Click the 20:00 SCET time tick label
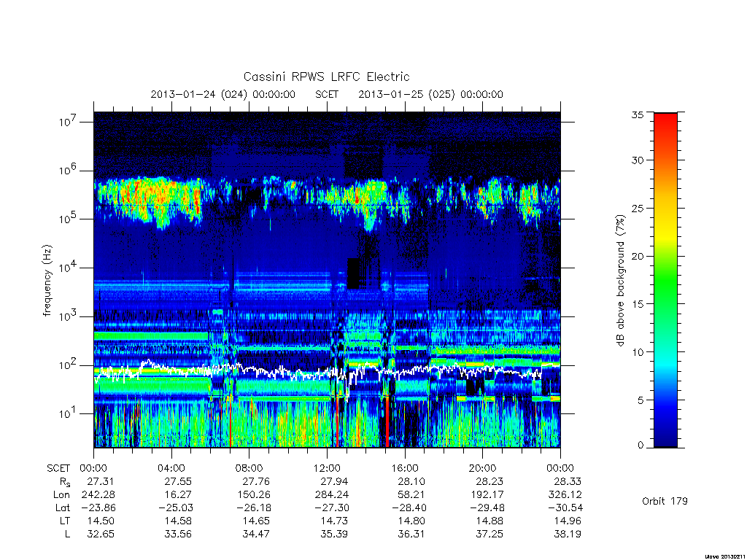Image resolution: width=747 pixels, height=560 pixels. [483, 468]
